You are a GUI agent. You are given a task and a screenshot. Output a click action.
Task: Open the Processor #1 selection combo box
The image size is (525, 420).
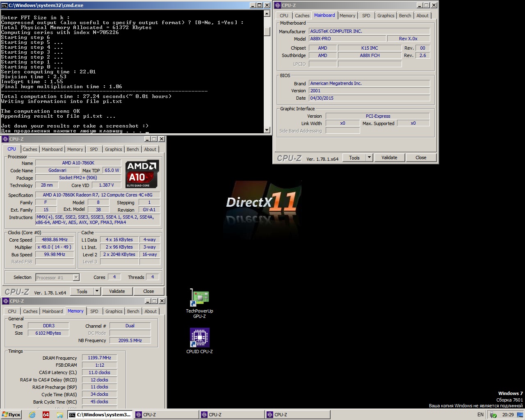57,278
